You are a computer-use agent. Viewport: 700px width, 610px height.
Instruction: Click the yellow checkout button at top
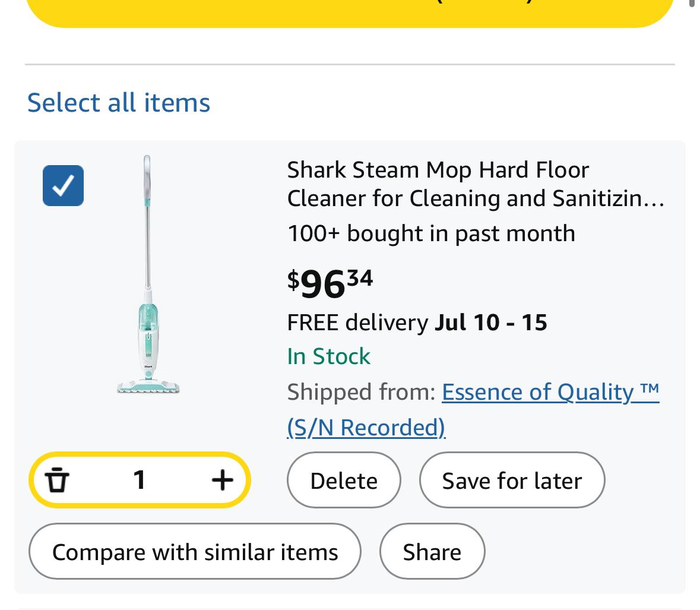[x=350, y=12]
